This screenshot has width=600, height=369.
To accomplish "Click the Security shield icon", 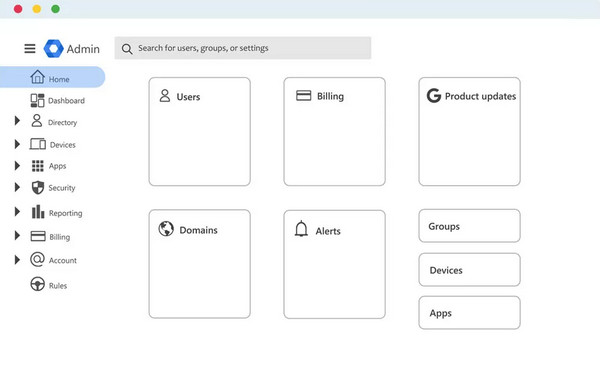I will pyautogui.click(x=38, y=188).
